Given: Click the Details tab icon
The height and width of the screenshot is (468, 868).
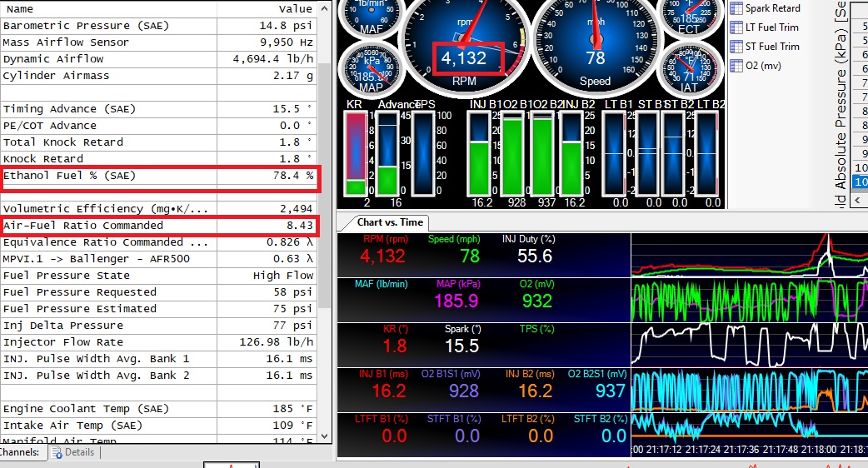Looking at the screenshot, I should pos(57,452).
